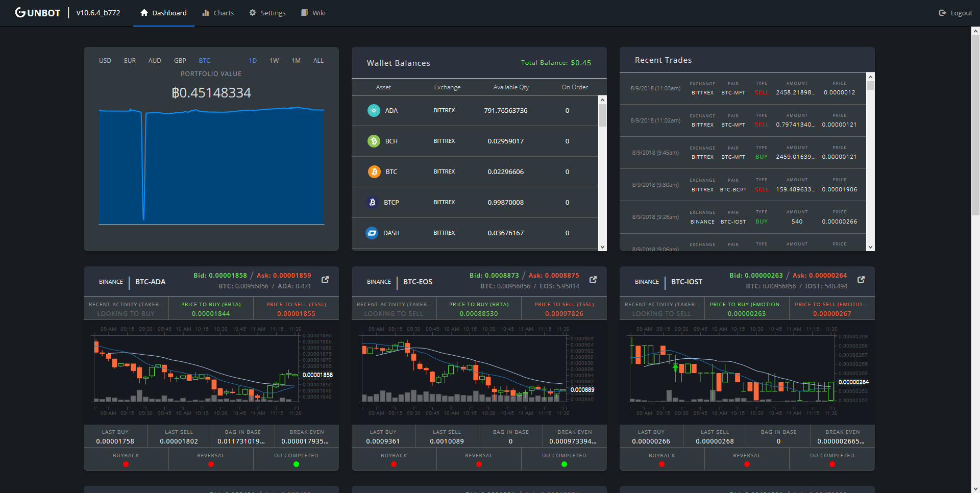
Task: Open BTC-ADA pair in external view
Action: 325,280
